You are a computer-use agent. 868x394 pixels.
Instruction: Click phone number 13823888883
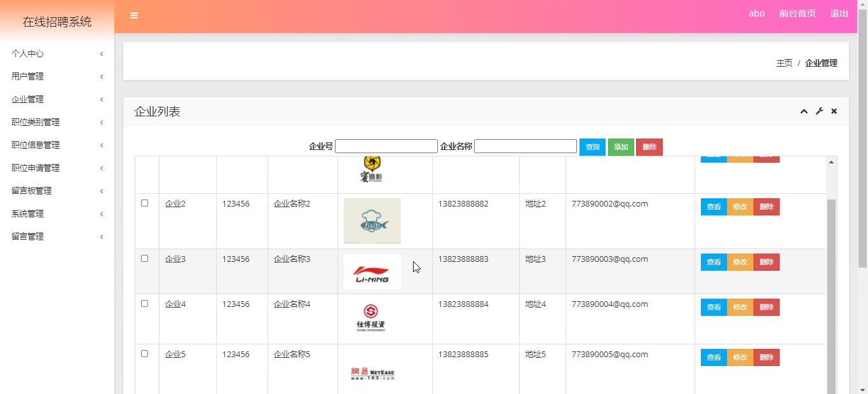click(x=463, y=259)
